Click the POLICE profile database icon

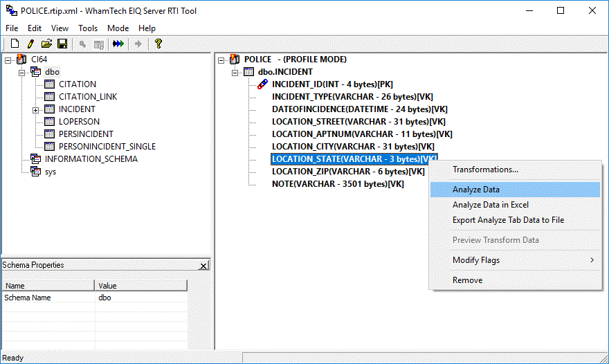click(x=235, y=60)
